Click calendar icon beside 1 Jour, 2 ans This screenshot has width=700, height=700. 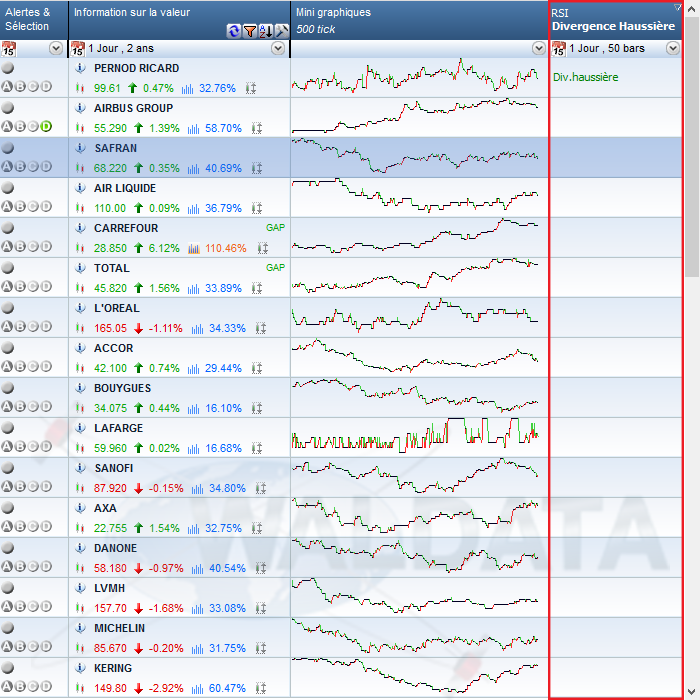coord(78,48)
